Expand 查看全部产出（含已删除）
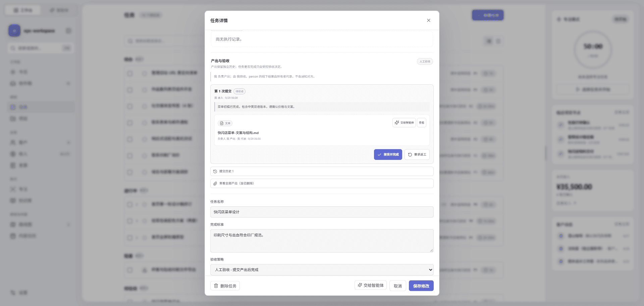Screen dimensions: 644x306 322,183
